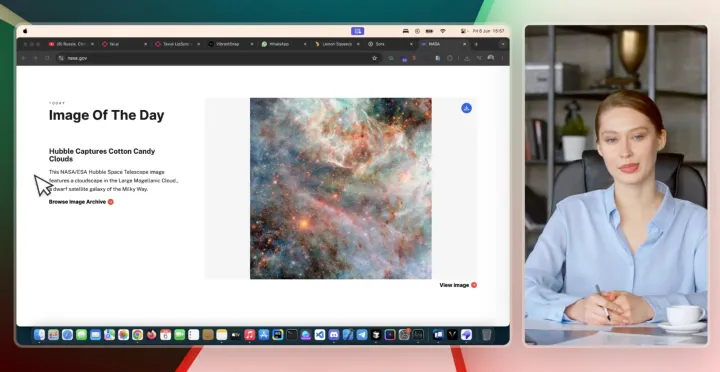Open Launchpad from the dock
The width and height of the screenshot is (720, 372).
coord(53,335)
